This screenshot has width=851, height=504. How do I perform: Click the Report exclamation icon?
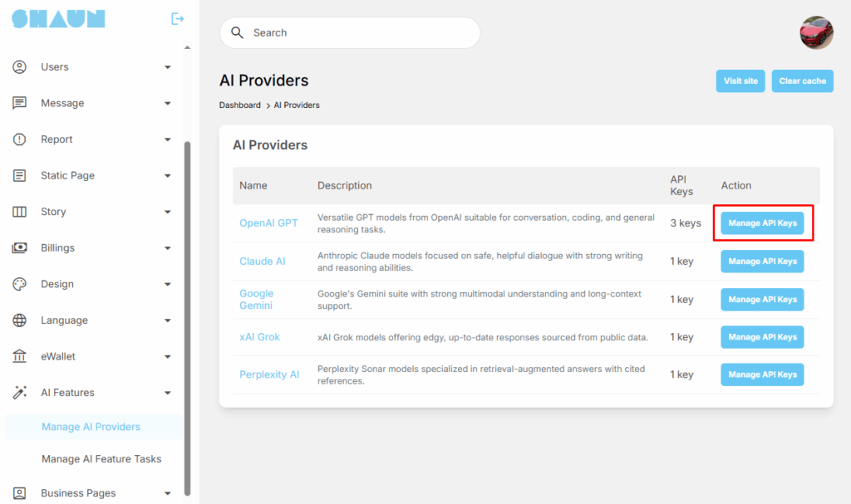(x=19, y=139)
